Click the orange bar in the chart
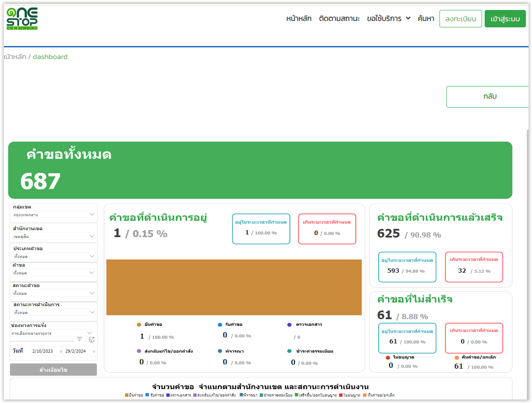532x403 pixels. coord(234,287)
